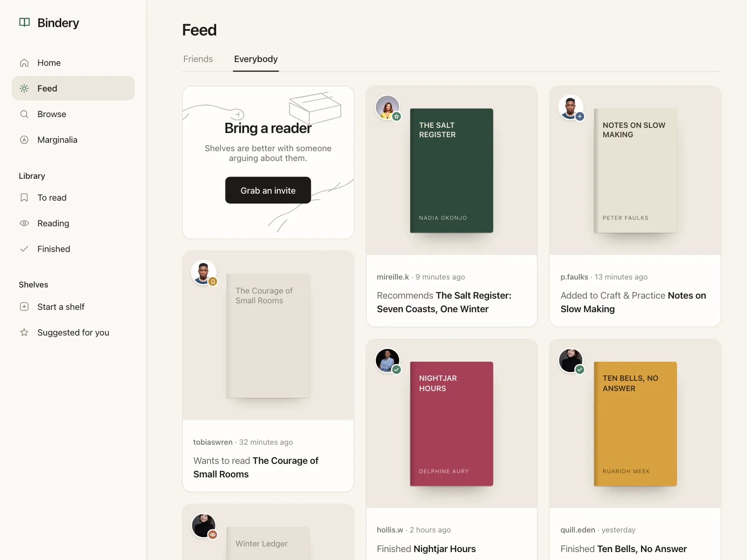Click the Feed sun icon in sidebar

coord(24,88)
